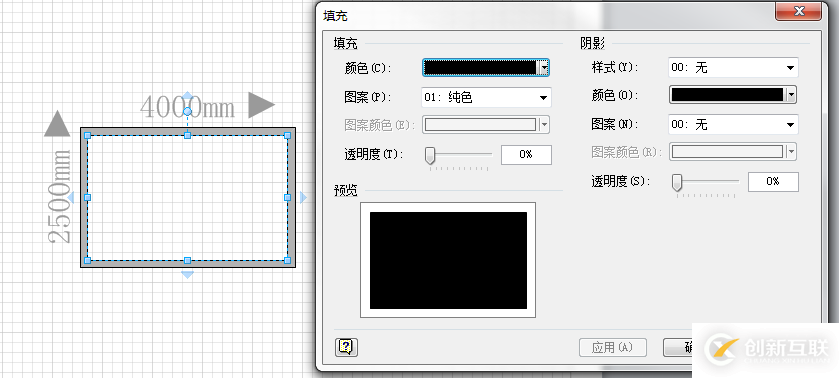839x378 pixels.
Task: Click the bottom-middle selection handle of the rectangle
Action: click(187, 261)
